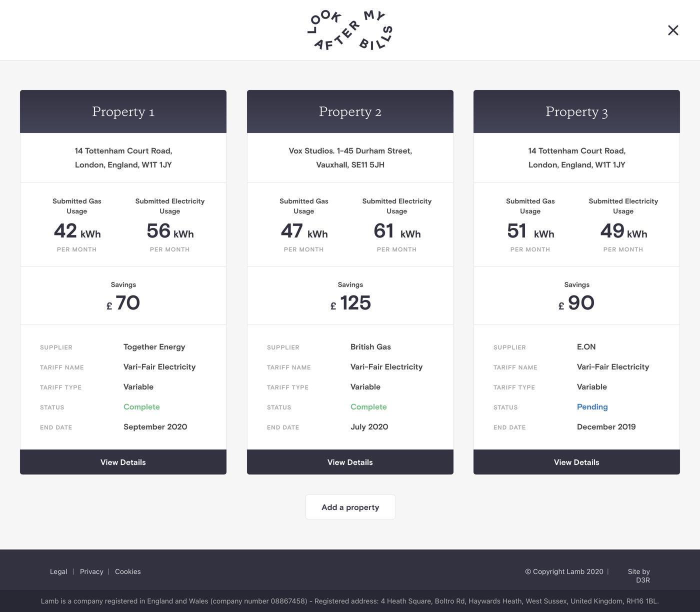This screenshot has height=612, width=700.
Task: Click the Add a property button
Action: click(350, 507)
